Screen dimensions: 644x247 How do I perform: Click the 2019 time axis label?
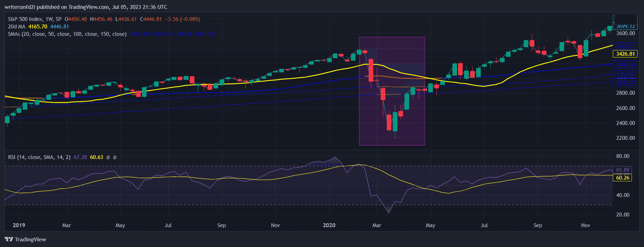(x=19, y=225)
